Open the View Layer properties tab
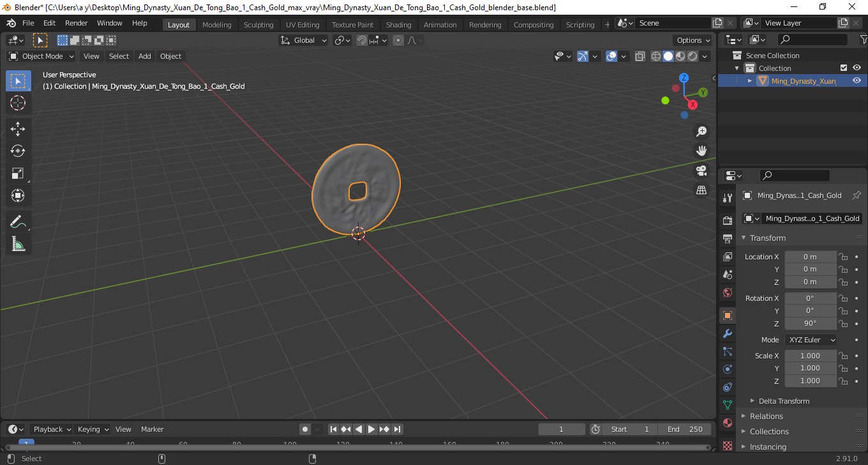The width and height of the screenshot is (868, 465). pos(728,257)
